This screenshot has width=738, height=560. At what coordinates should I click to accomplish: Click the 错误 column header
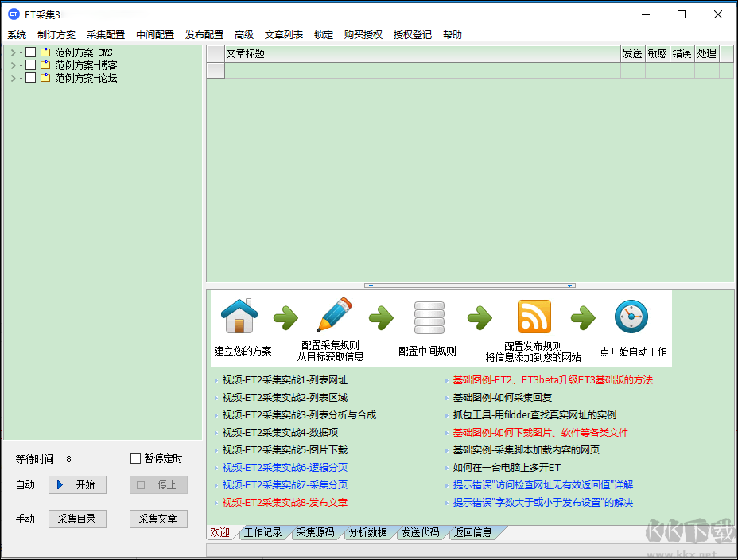682,53
